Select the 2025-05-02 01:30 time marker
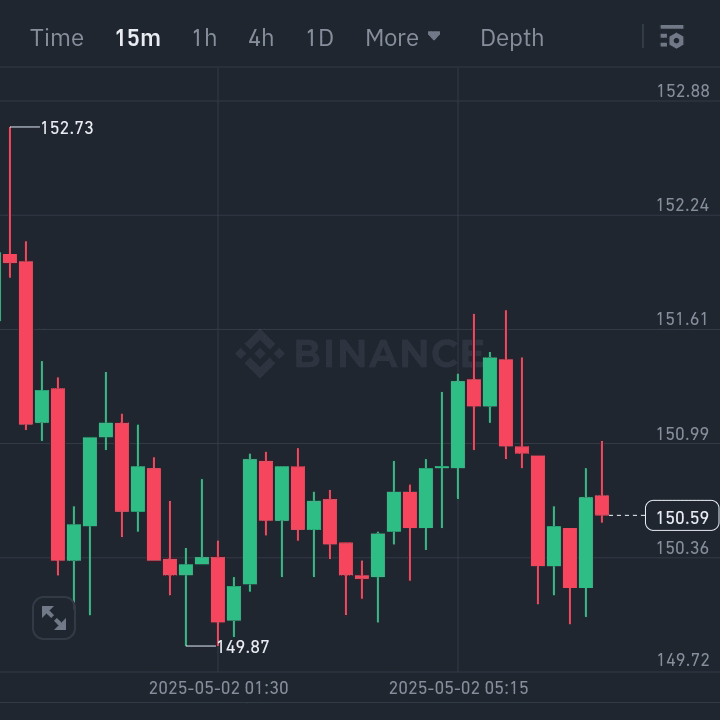 pyautogui.click(x=218, y=688)
